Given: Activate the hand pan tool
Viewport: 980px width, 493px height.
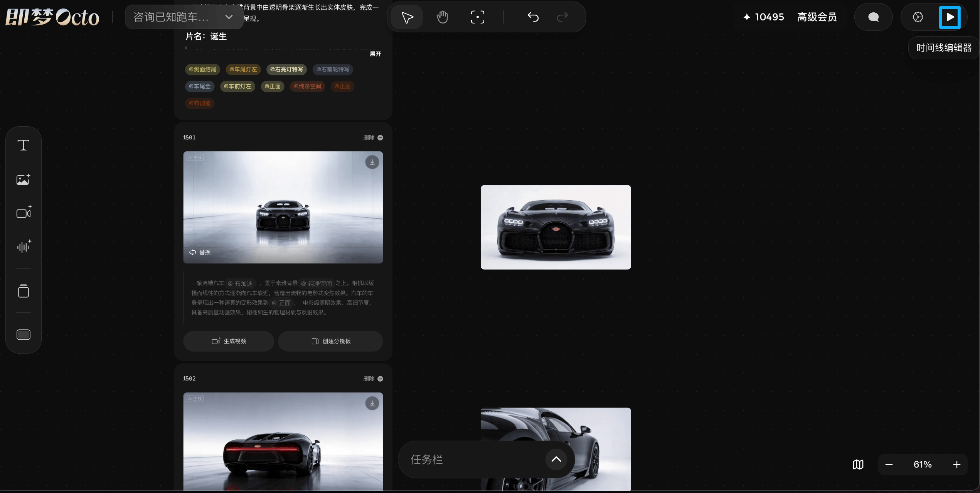Looking at the screenshot, I should click(x=442, y=17).
